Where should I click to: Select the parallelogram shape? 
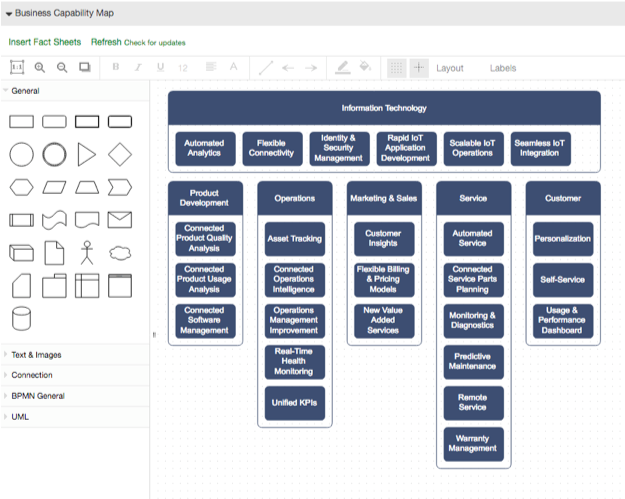tap(54, 187)
